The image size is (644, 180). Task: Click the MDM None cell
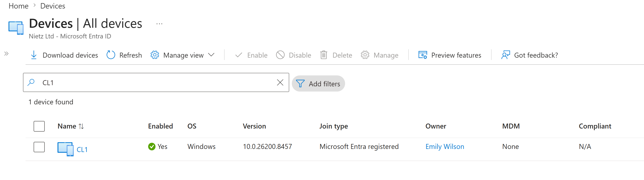click(x=510, y=147)
